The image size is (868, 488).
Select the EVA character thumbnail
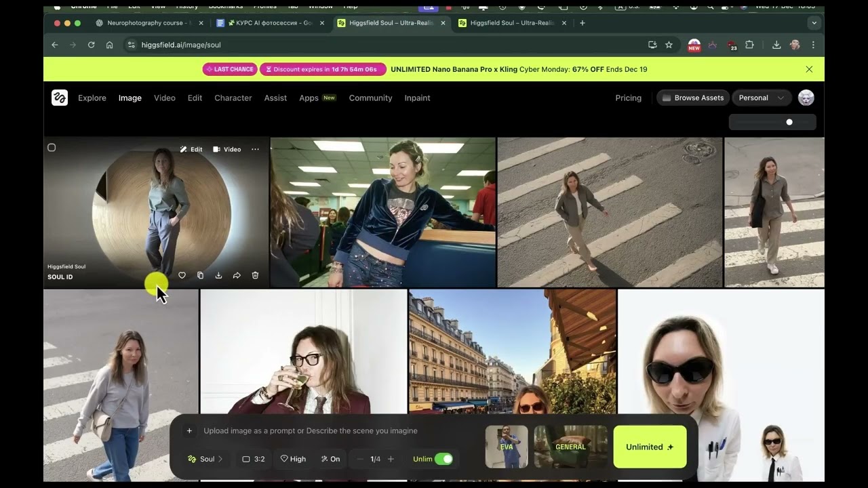507,447
